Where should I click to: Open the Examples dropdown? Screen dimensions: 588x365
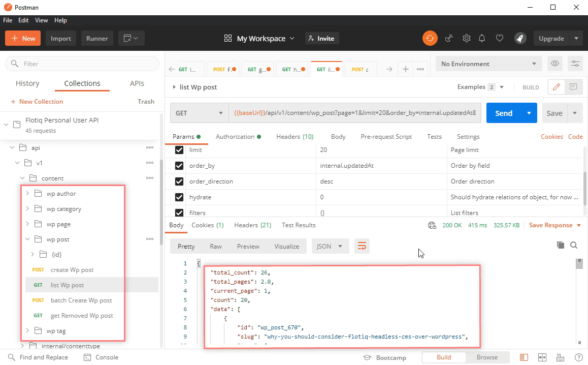(x=480, y=87)
